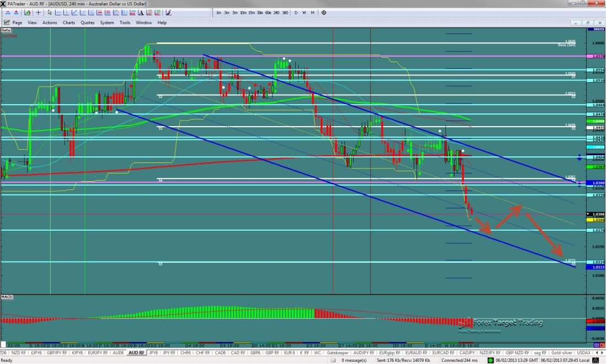
Task: Click the green connection status indicator
Action: click(x=490, y=360)
